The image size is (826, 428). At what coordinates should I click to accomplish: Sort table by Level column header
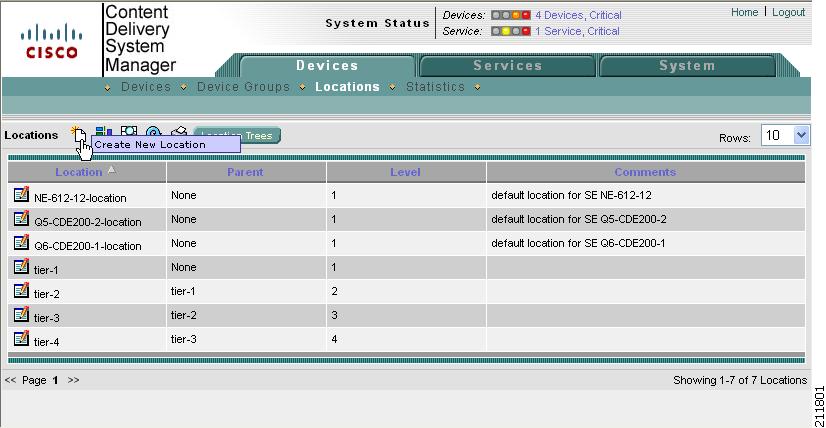[x=405, y=172]
